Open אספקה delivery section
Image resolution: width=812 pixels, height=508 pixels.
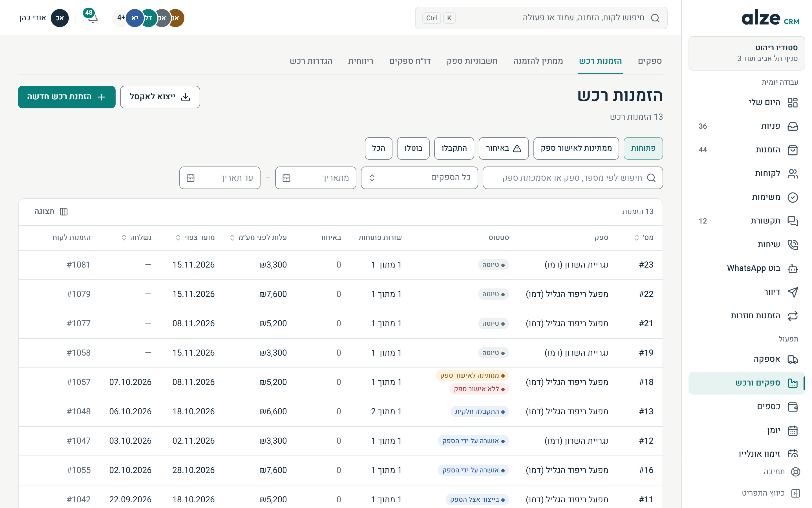pyautogui.click(x=747, y=359)
